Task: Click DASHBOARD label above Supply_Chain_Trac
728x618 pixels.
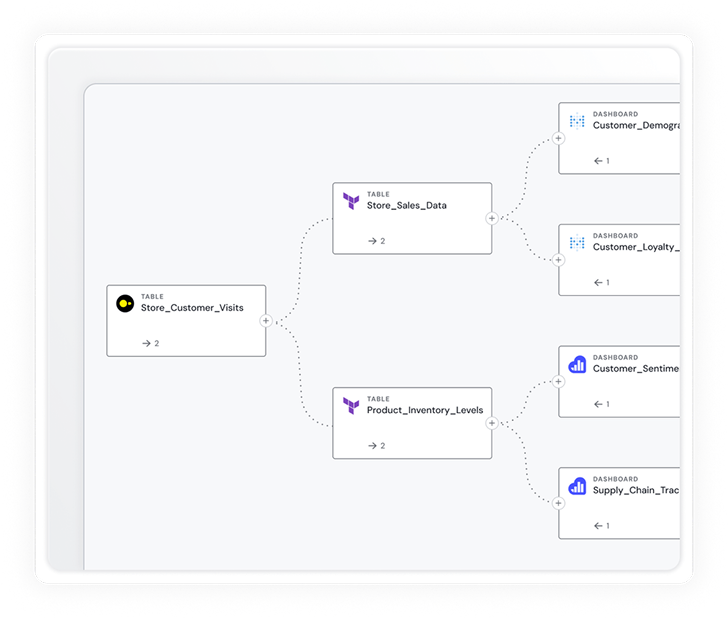Action: [x=616, y=479]
